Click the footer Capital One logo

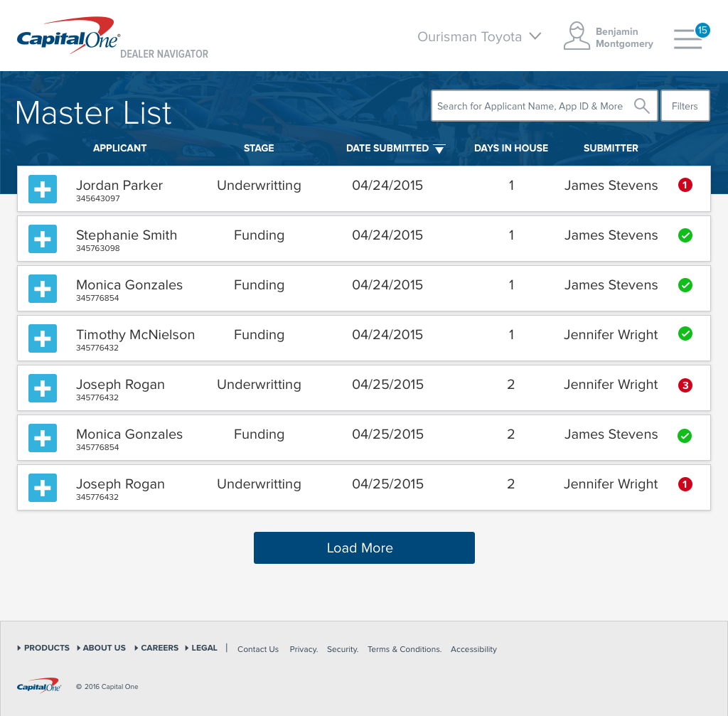click(38, 685)
